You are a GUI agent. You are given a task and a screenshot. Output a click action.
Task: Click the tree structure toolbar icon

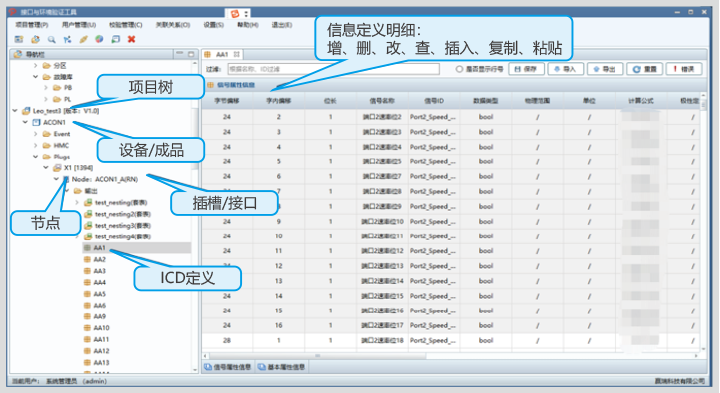click(x=68, y=39)
